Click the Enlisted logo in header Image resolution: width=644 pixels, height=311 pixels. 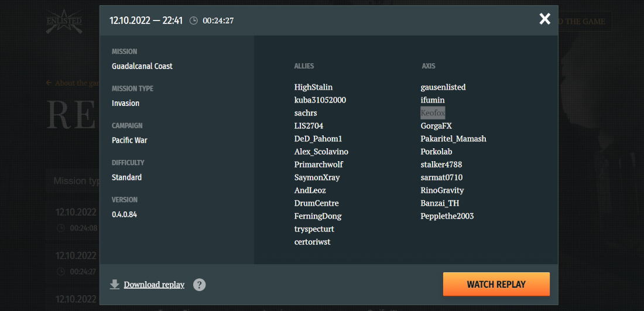click(x=64, y=21)
